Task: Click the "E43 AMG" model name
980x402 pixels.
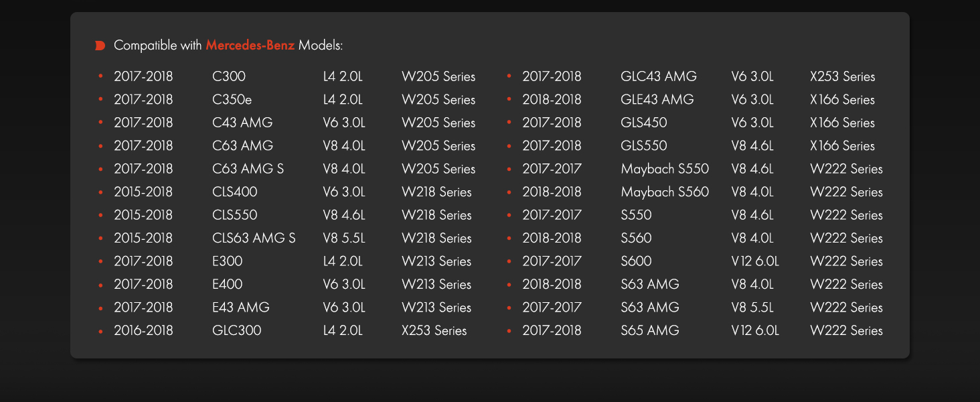Action: (x=241, y=308)
